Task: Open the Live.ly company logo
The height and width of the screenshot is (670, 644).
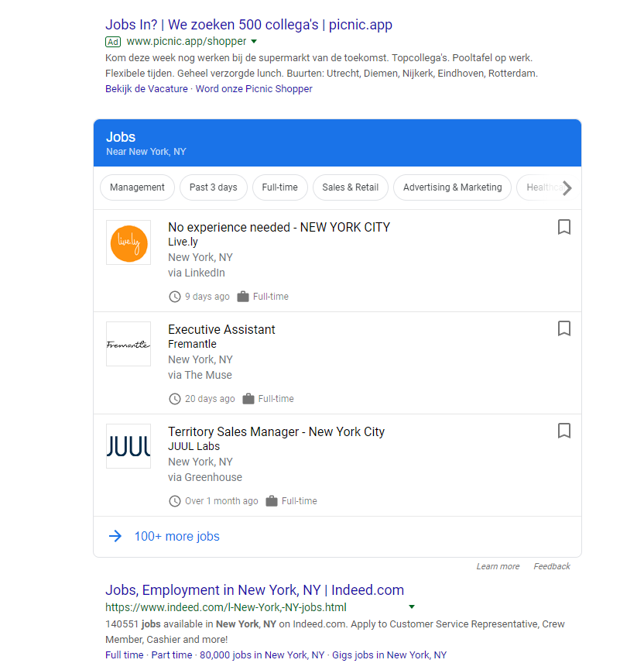Action: coord(128,242)
